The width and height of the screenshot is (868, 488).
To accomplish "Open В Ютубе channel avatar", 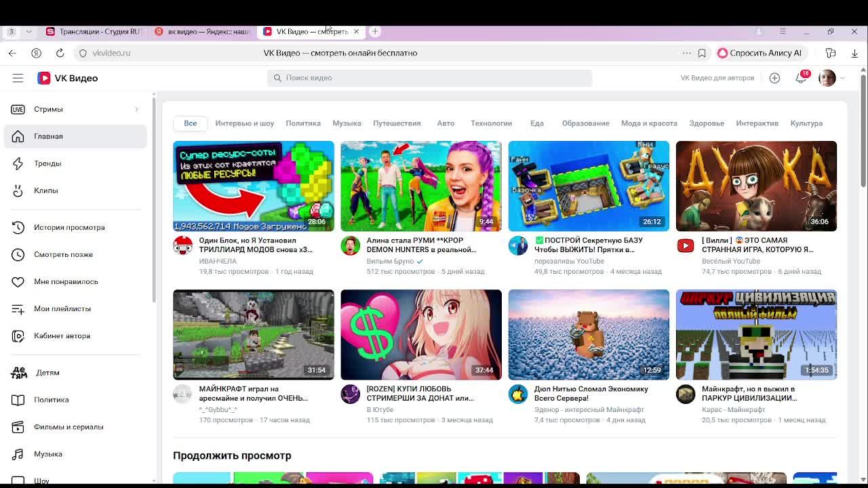I will pyautogui.click(x=350, y=394).
